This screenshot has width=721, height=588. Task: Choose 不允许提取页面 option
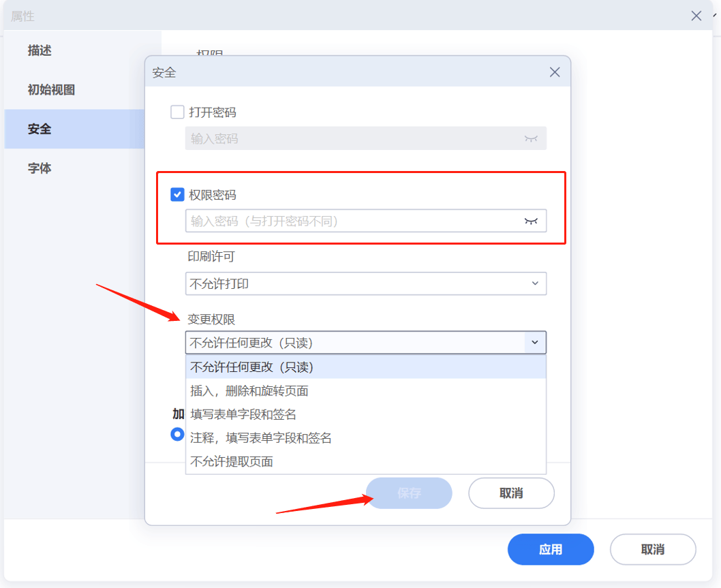click(x=365, y=461)
